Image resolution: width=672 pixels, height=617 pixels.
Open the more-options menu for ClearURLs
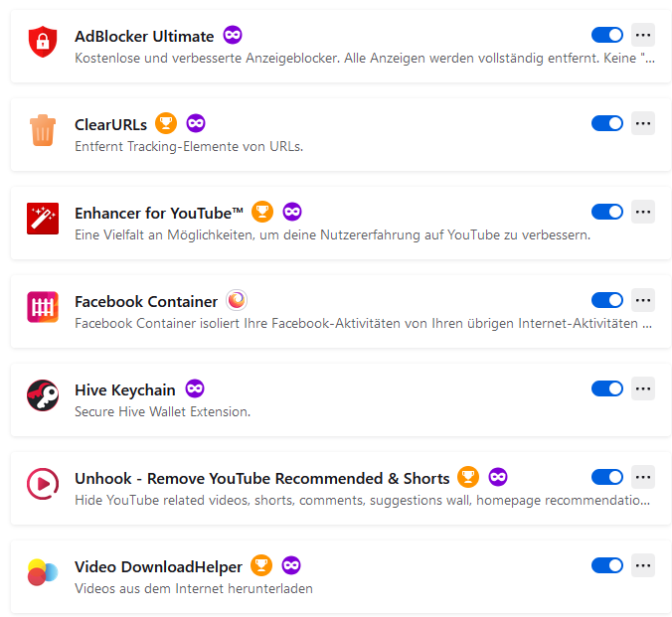(x=643, y=123)
